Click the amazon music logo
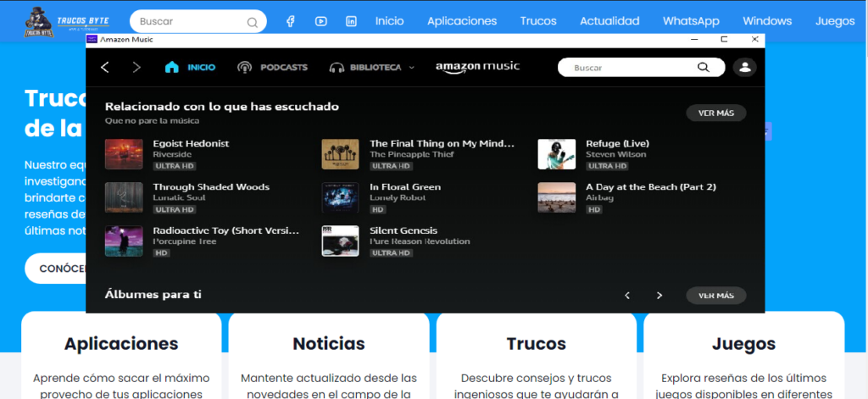868x399 pixels. (x=478, y=67)
